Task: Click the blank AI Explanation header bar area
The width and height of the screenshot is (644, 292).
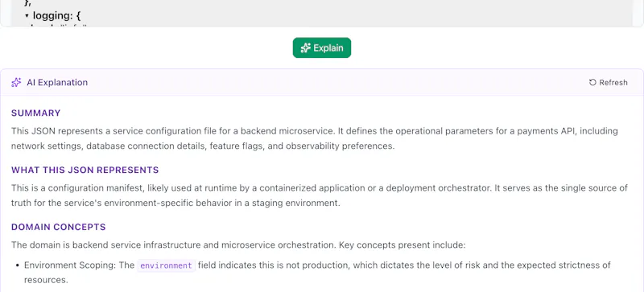Action: [336, 83]
